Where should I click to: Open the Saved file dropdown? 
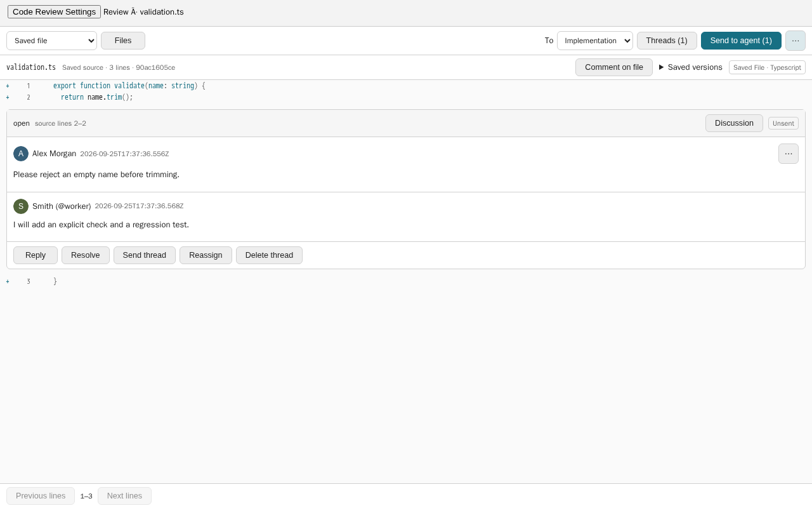[x=51, y=41]
